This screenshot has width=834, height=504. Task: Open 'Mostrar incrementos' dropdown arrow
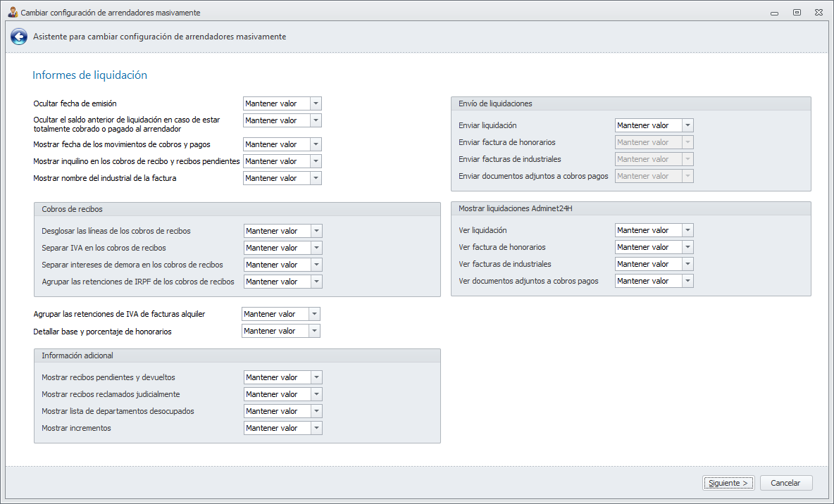click(316, 428)
